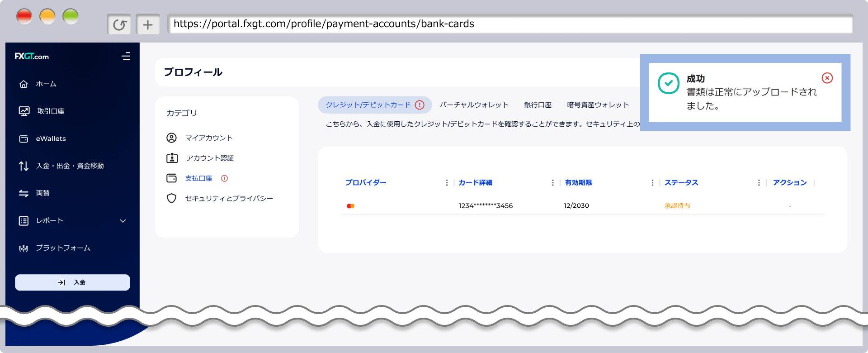Click the カテゴリ heading
868x353 pixels.
(x=182, y=113)
